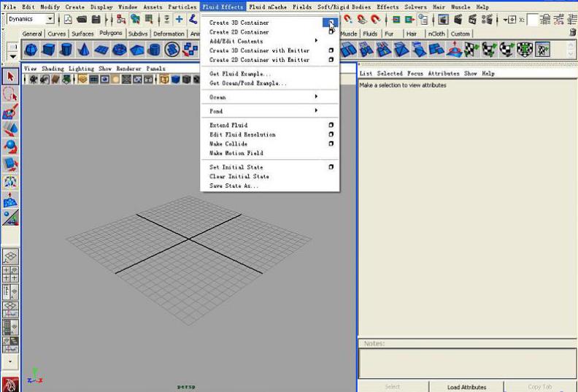Viewport: 578px width, 392px height.
Task: Create a polygon cube from shelf
Action: [x=48, y=50]
